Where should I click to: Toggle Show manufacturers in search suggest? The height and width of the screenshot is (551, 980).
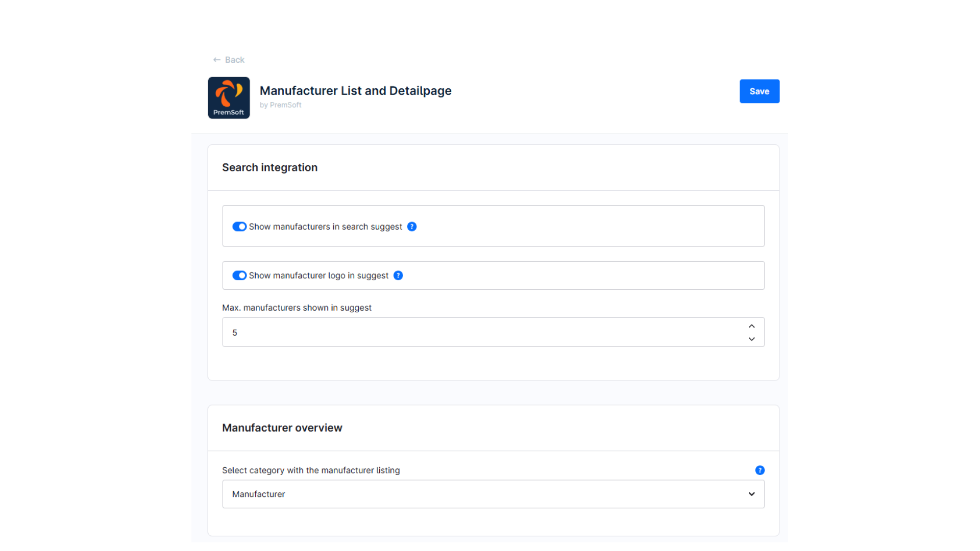tap(239, 227)
